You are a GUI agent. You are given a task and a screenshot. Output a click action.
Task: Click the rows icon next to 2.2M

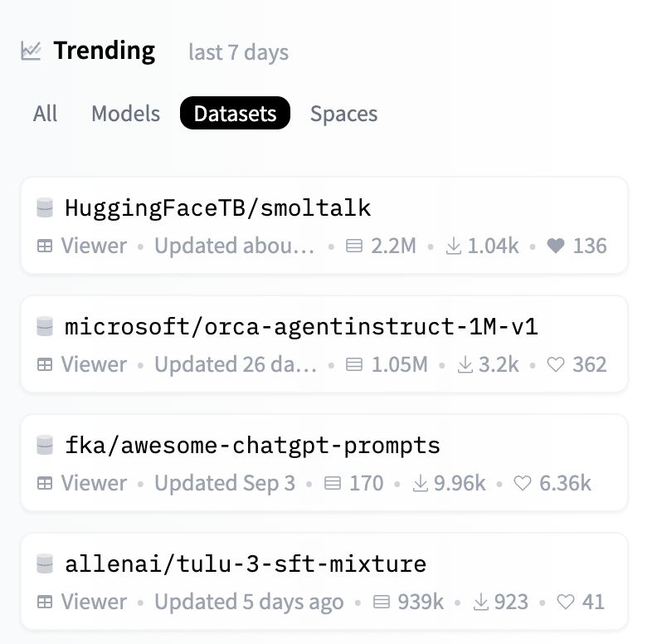[x=354, y=246]
